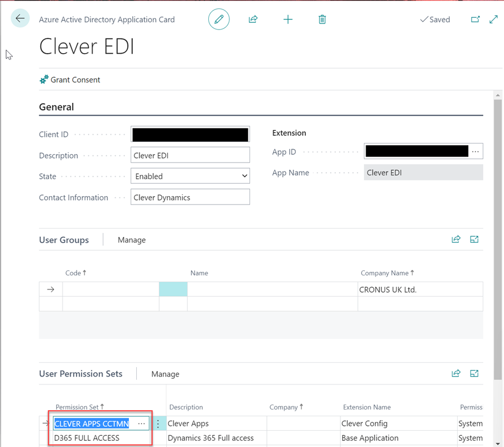
Task: Open the User Groups list in Excel
Action: pyautogui.click(x=474, y=239)
